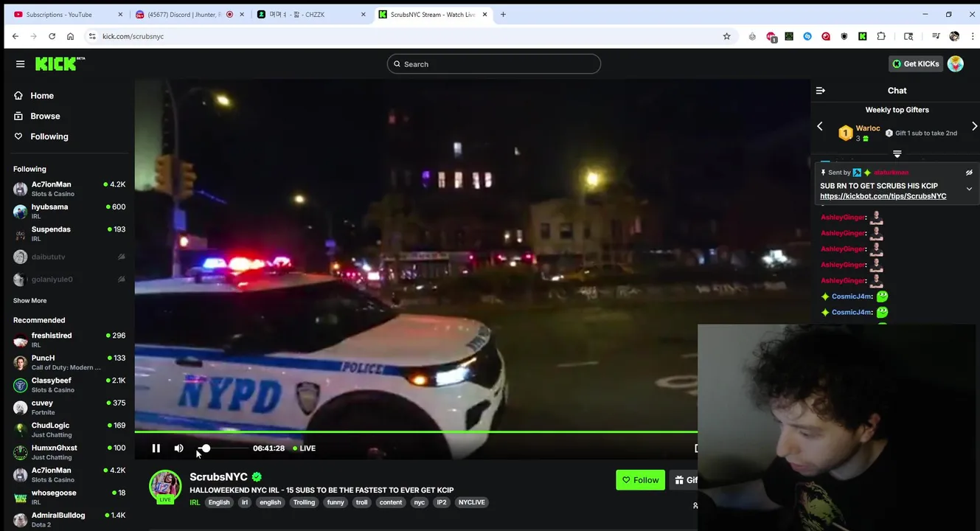
Task: Click the Kick extension icon
Action: point(862,36)
